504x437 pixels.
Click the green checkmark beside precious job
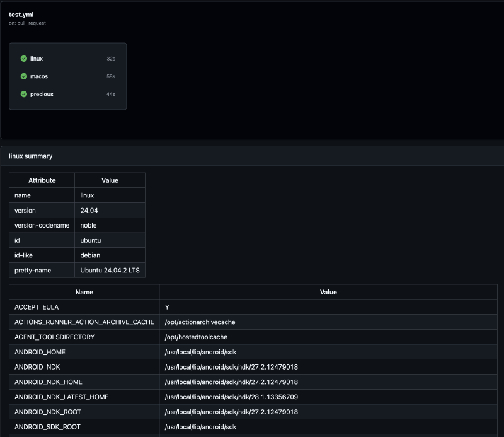24,94
